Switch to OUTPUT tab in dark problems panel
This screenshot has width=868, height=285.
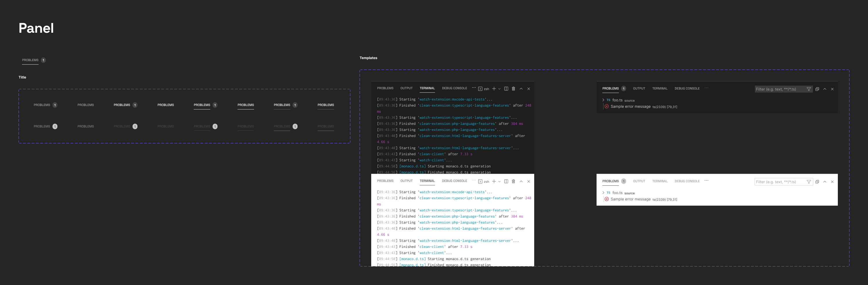639,89
